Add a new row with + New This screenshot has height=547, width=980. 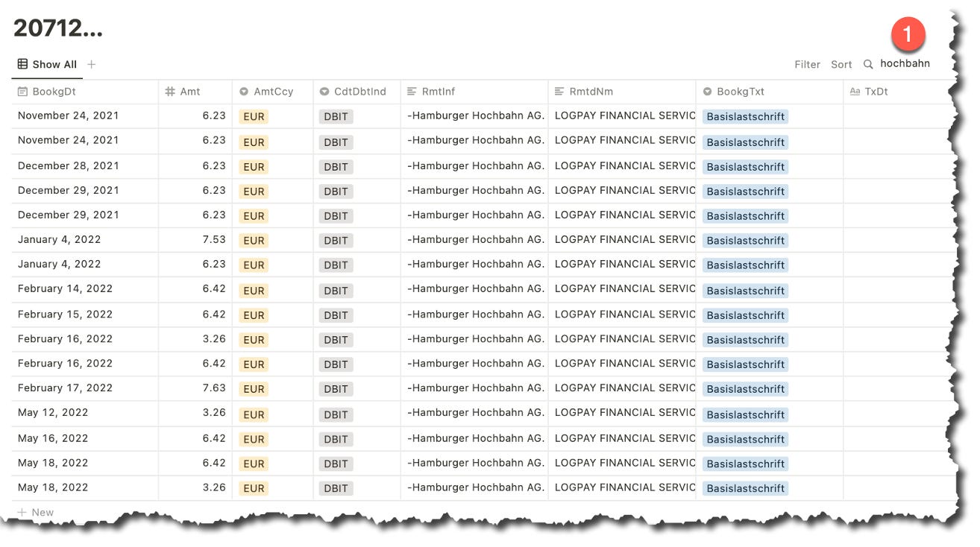point(36,513)
